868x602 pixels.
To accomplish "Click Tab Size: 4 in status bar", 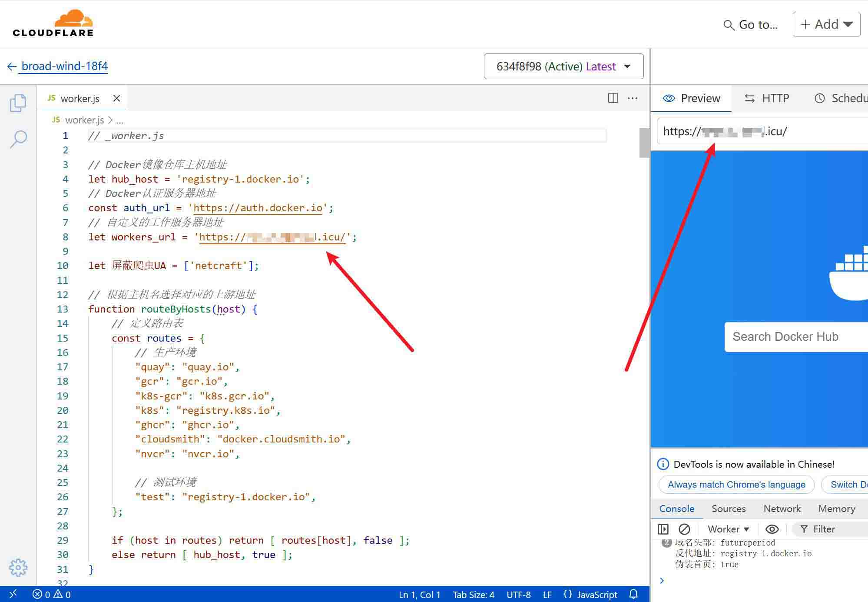I will (474, 595).
